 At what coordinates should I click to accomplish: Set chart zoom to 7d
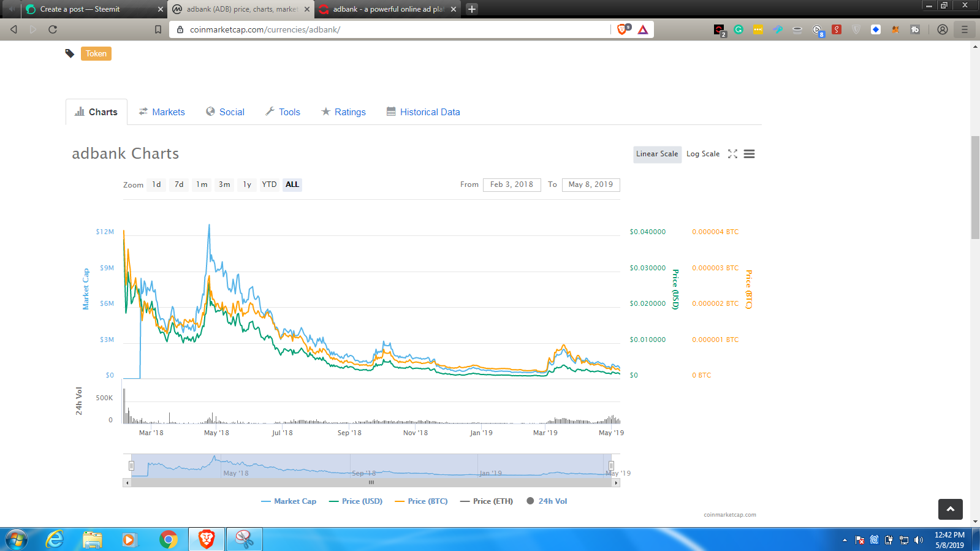(x=179, y=184)
